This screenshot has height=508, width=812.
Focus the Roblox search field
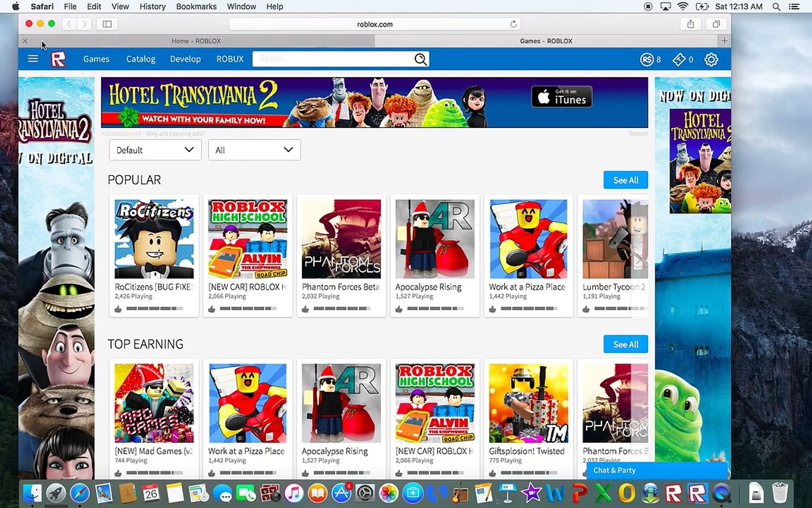click(x=333, y=59)
